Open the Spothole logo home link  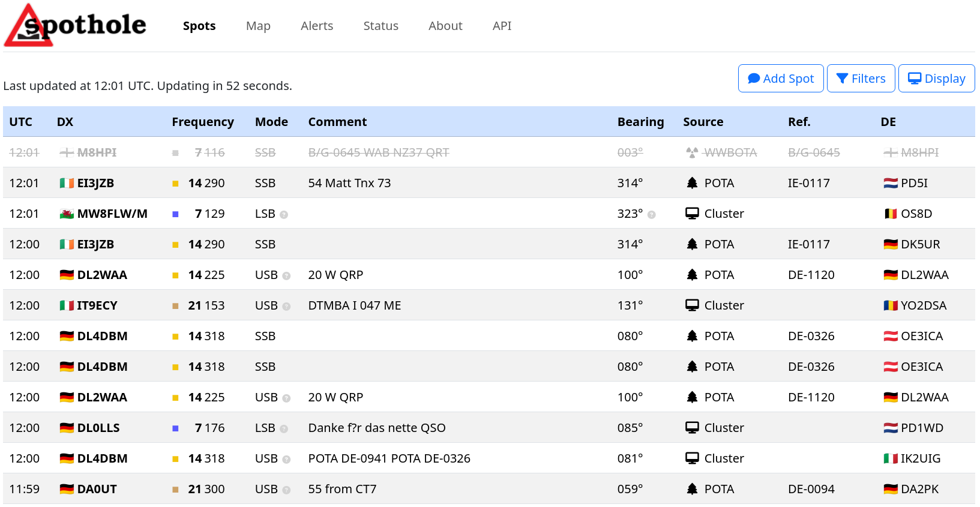point(75,25)
